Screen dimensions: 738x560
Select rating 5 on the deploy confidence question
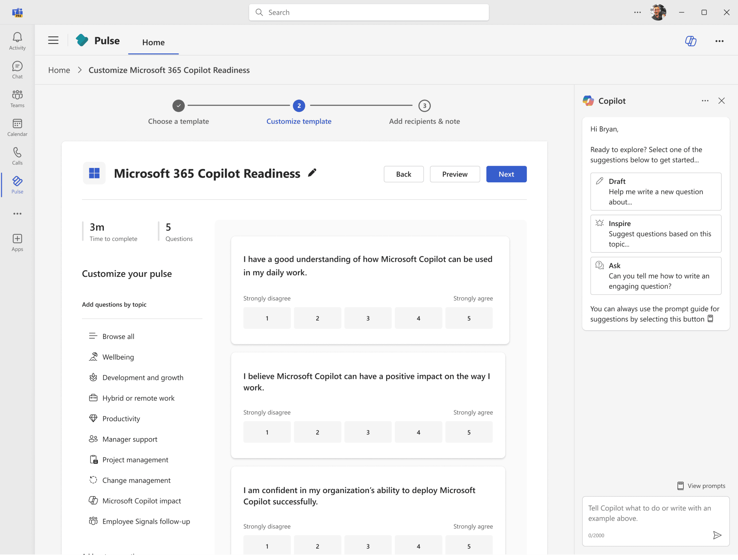pos(469,546)
